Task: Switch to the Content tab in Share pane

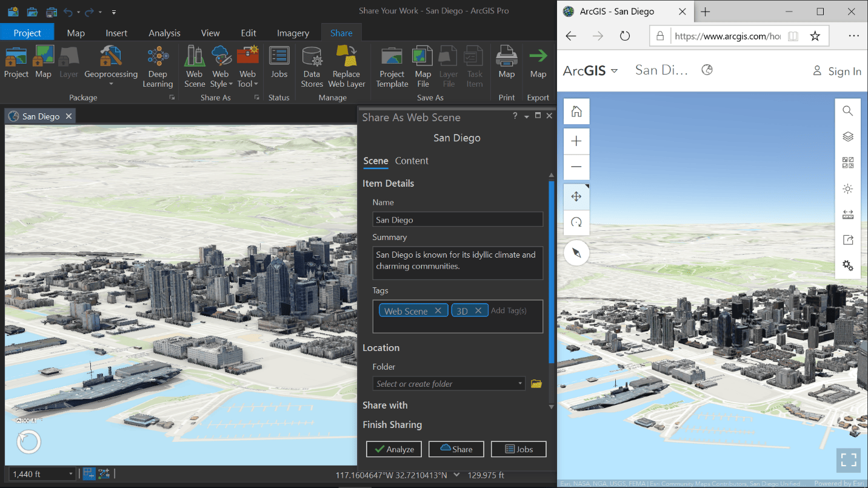Action: [x=412, y=161]
